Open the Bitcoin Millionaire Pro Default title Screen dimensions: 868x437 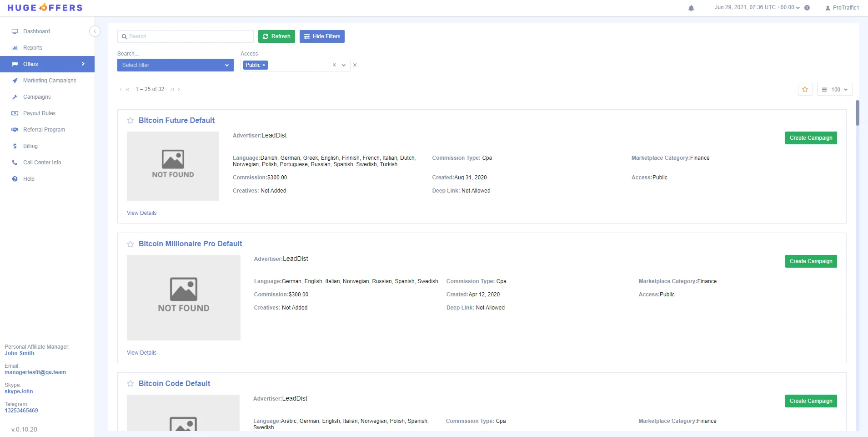point(191,244)
